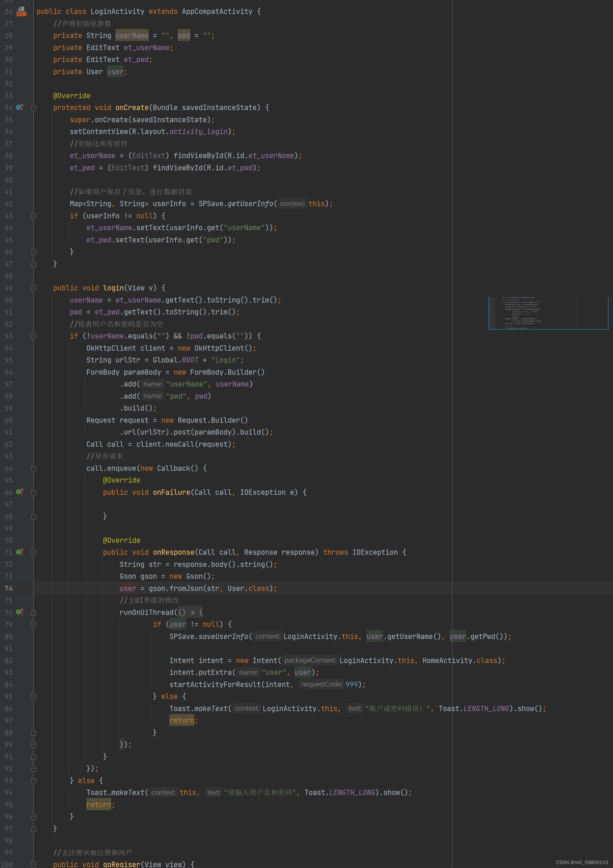Click activity_login in setContentView
The image size is (613, 868).
(198, 131)
